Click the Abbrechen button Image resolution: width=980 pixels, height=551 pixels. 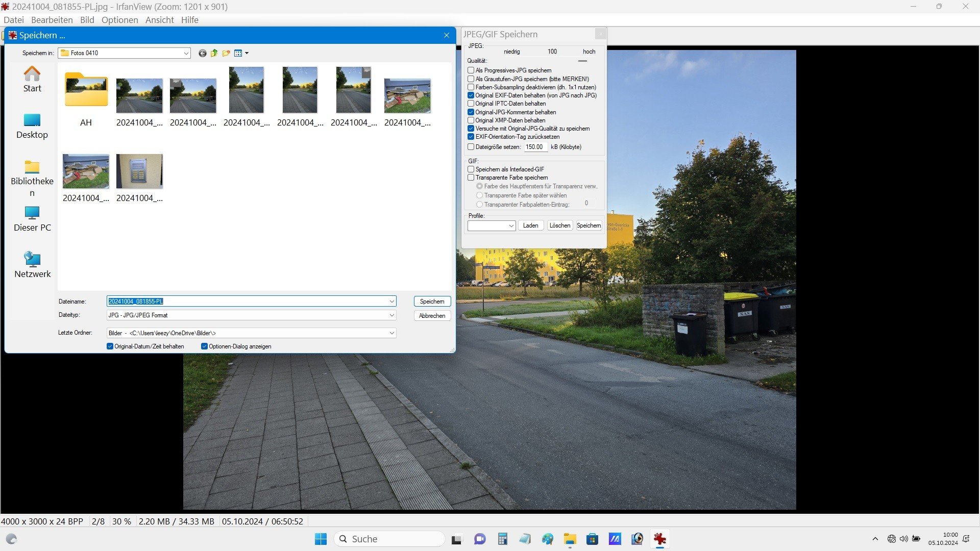[x=432, y=316]
